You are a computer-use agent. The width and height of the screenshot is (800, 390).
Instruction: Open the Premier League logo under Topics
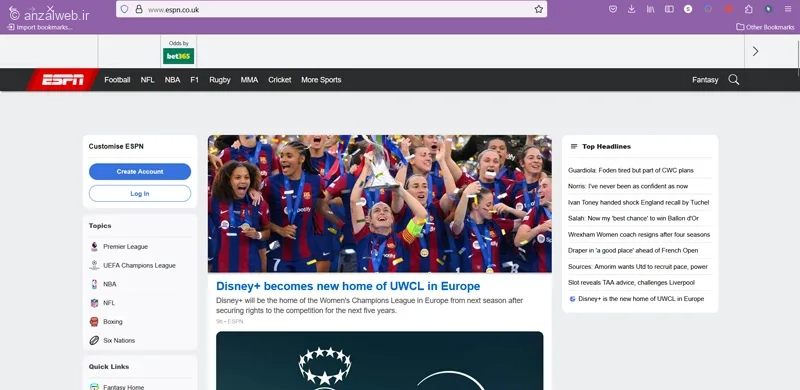94,247
